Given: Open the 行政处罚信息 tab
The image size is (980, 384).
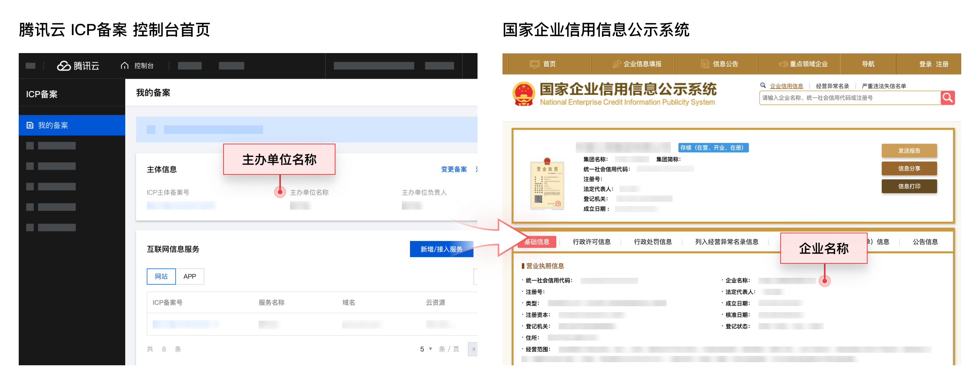Looking at the screenshot, I should click(x=653, y=242).
